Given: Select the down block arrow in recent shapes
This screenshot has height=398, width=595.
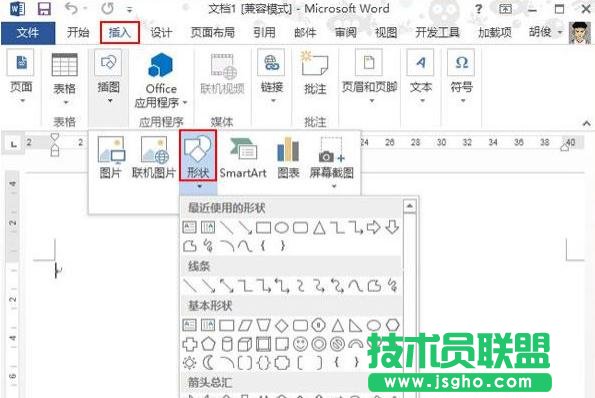Looking at the screenshot, I should click(x=392, y=228).
